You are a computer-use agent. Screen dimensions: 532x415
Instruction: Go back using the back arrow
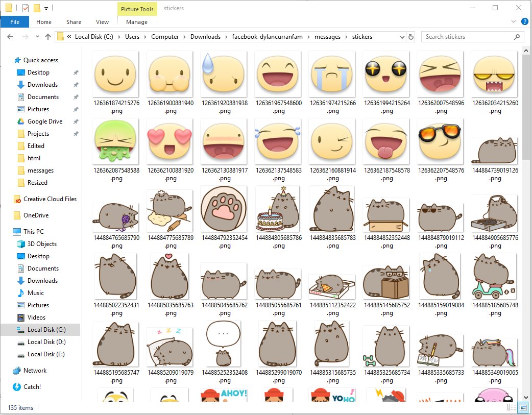10,37
